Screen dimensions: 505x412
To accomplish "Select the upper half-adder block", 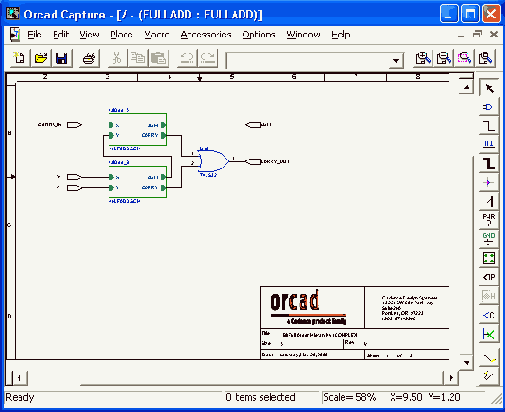I will pos(138,130).
